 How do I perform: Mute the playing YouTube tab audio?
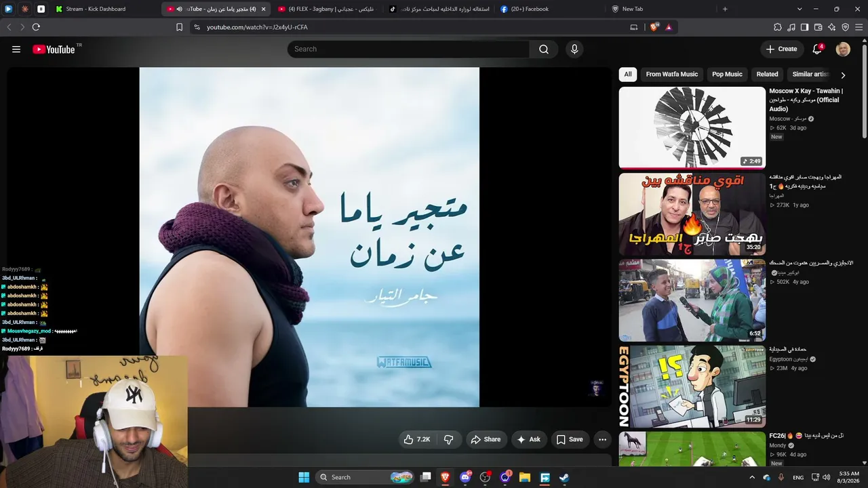pyautogui.click(x=179, y=9)
